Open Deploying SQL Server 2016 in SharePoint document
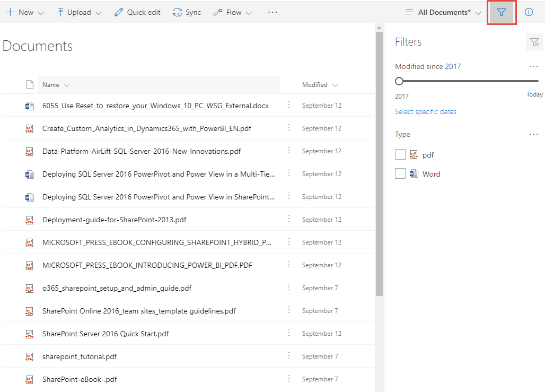The width and height of the screenshot is (545, 392). coord(159,197)
